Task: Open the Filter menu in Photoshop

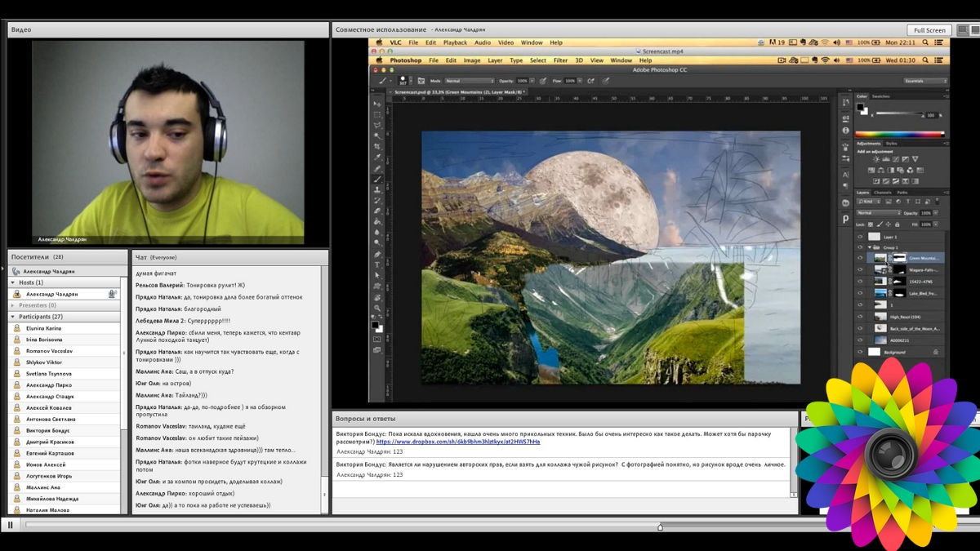Action: coord(560,60)
